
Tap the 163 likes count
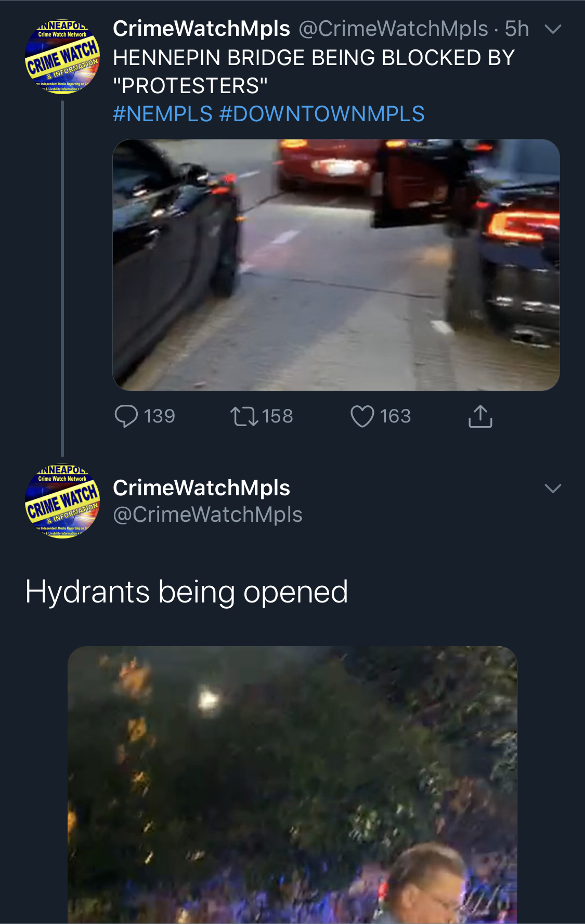(x=395, y=416)
